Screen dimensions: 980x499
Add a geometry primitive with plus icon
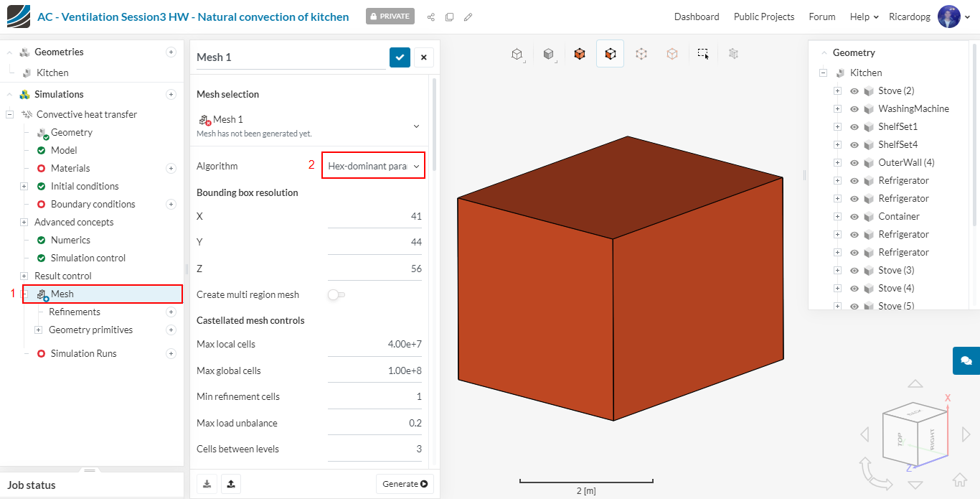[171, 330]
